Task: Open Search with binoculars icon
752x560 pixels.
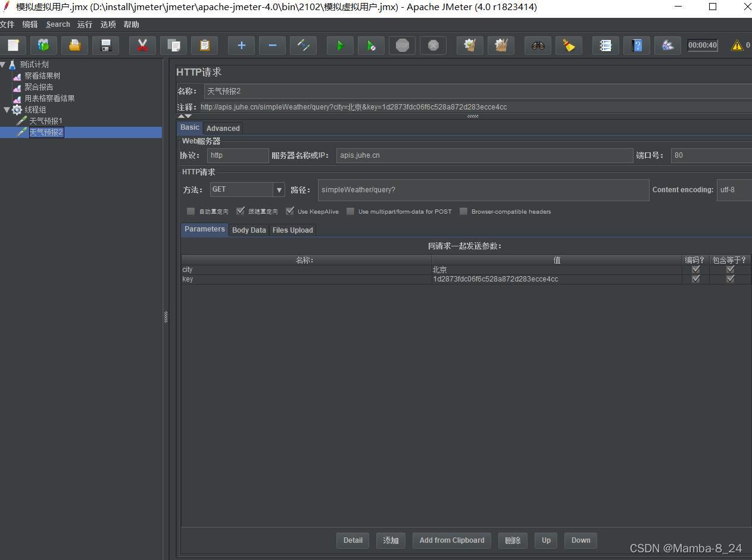Action: click(x=538, y=45)
